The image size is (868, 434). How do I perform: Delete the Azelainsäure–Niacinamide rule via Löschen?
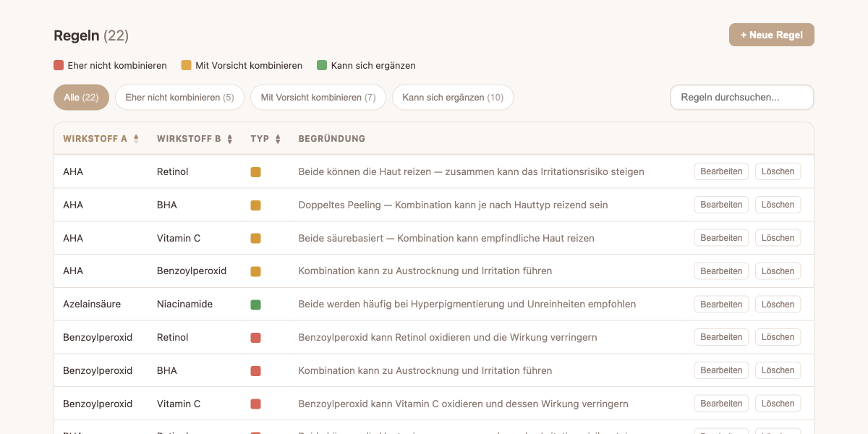(x=778, y=305)
